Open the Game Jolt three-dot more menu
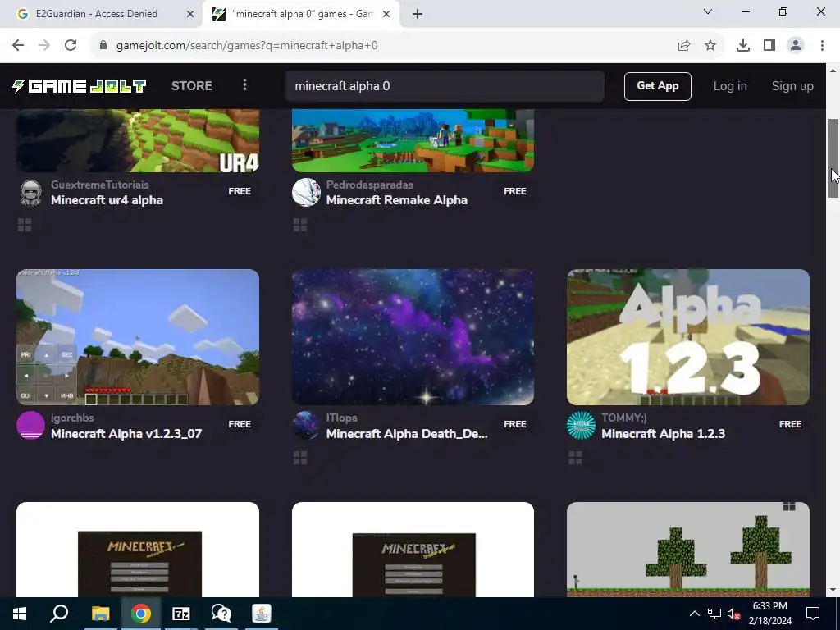 click(244, 85)
